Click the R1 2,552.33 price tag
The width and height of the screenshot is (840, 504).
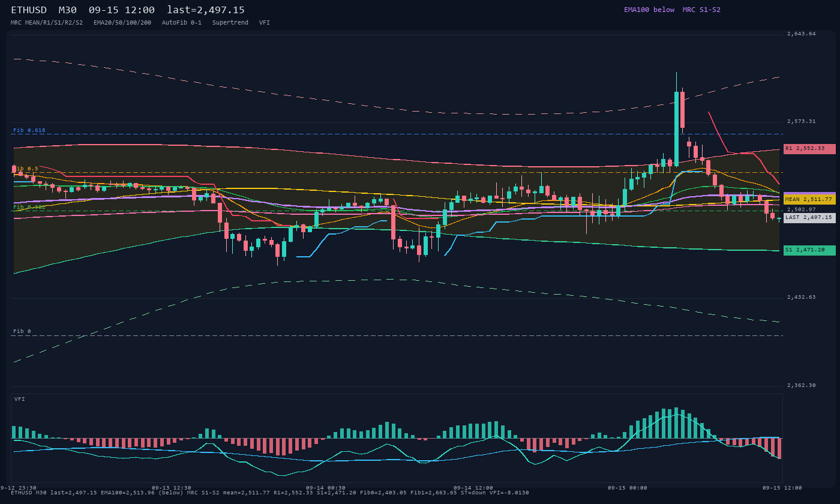point(809,149)
